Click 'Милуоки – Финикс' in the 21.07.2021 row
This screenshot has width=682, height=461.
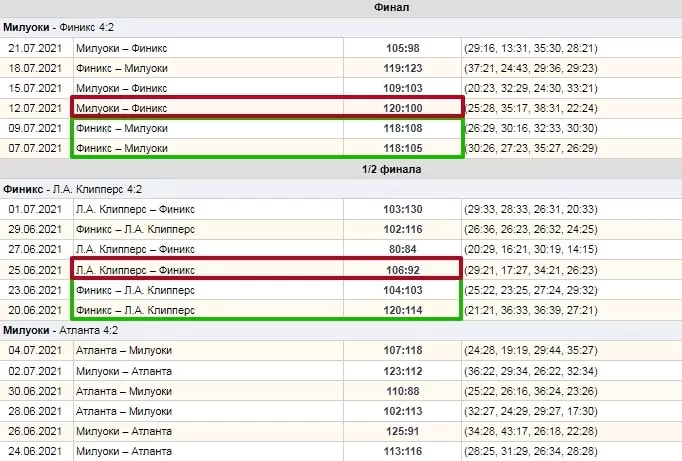pyautogui.click(x=121, y=48)
